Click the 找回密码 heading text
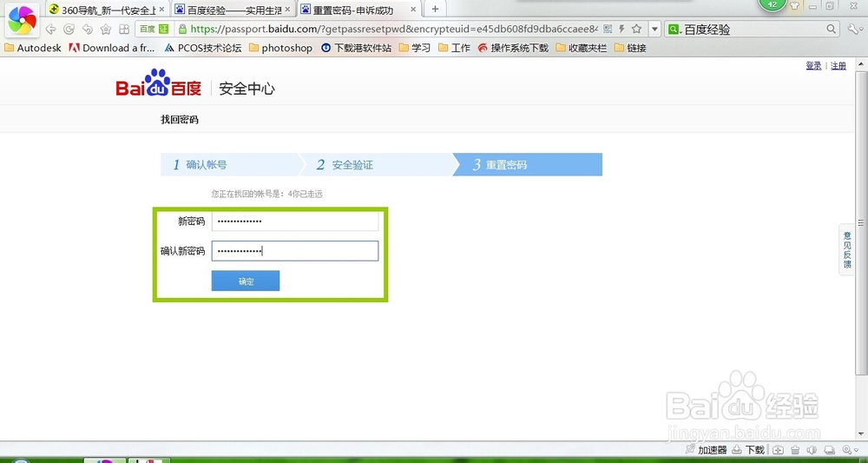 [x=180, y=120]
